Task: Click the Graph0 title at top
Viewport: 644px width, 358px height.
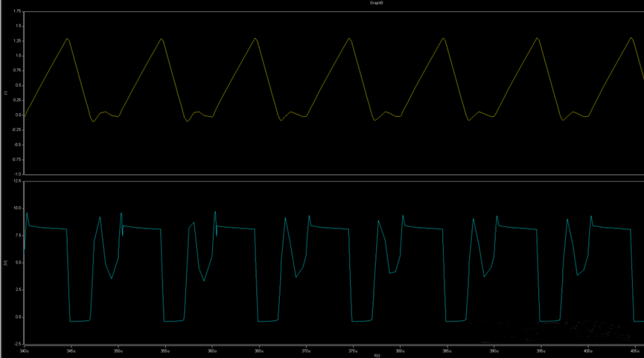Action: (x=376, y=3)
